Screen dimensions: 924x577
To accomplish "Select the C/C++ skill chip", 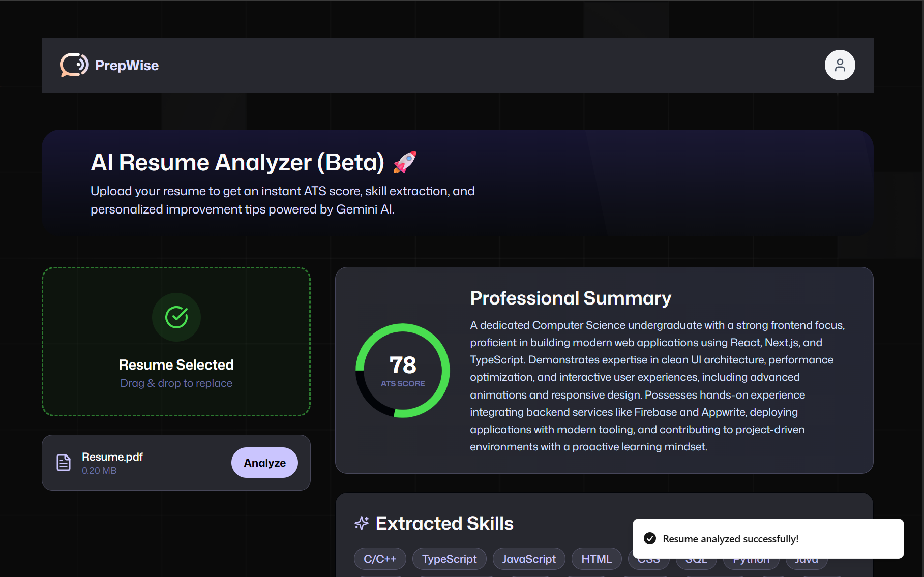I will pos(379,559).
